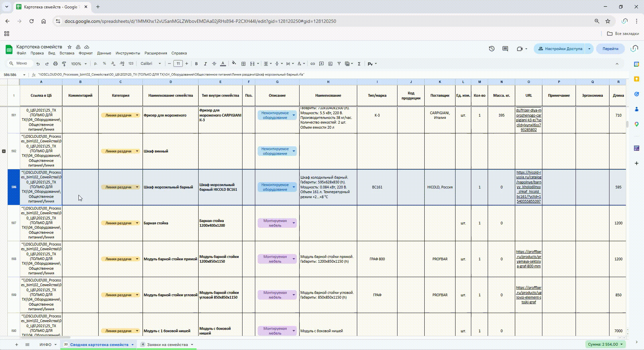This screenshot has width=644, height=350.
Task: Open the Вставка menu
Action: (x=67, y=53)
